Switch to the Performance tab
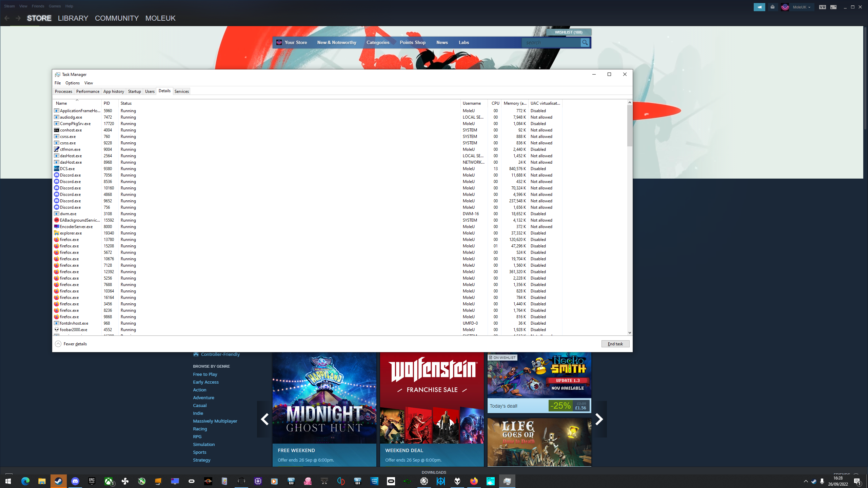Screen dimensions: 868x488 (87, 91)
